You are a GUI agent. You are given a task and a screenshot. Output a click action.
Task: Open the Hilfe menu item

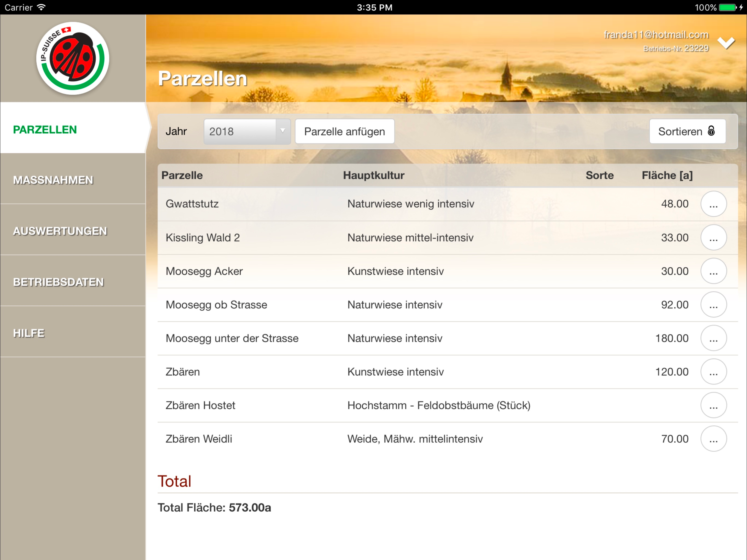coord(29,333)
